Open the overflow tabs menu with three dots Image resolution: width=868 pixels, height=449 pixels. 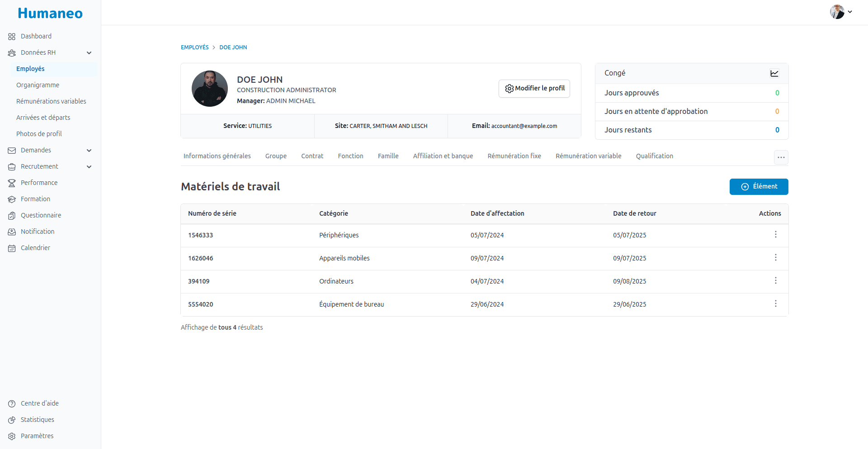click(x=781, y=157)
